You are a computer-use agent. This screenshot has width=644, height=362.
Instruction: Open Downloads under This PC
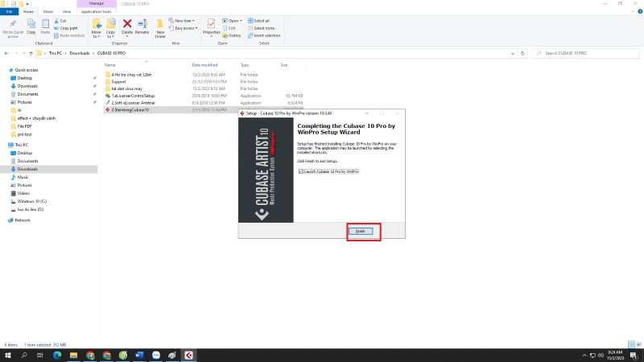pyautogui.click(x=27, y=169)
